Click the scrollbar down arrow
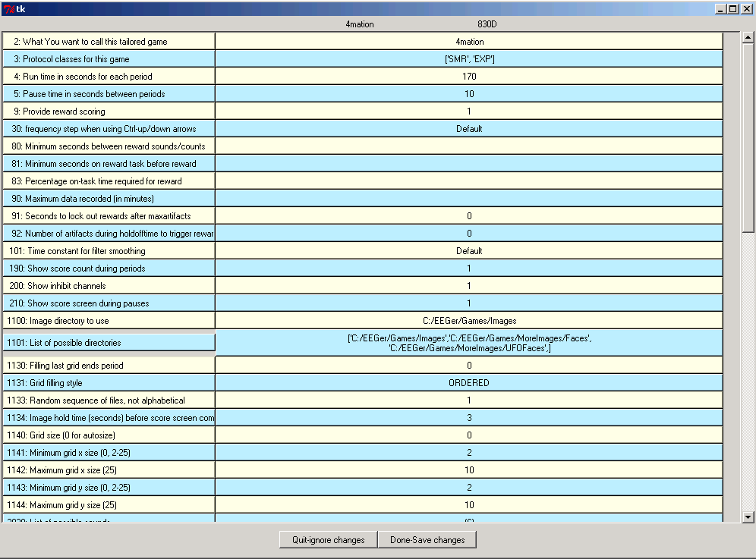The width and height of the screenshot is (756, 559). [748, 517]
